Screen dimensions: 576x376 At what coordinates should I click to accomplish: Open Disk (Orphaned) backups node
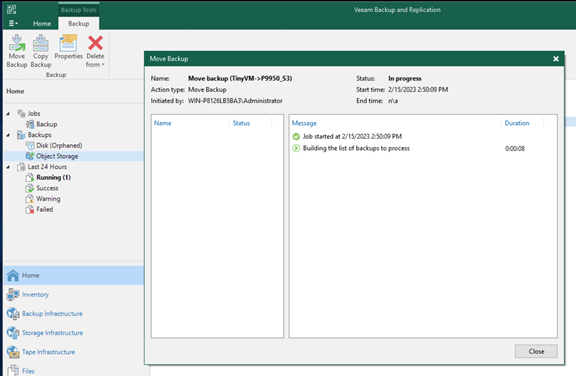(x=59, y=145)
